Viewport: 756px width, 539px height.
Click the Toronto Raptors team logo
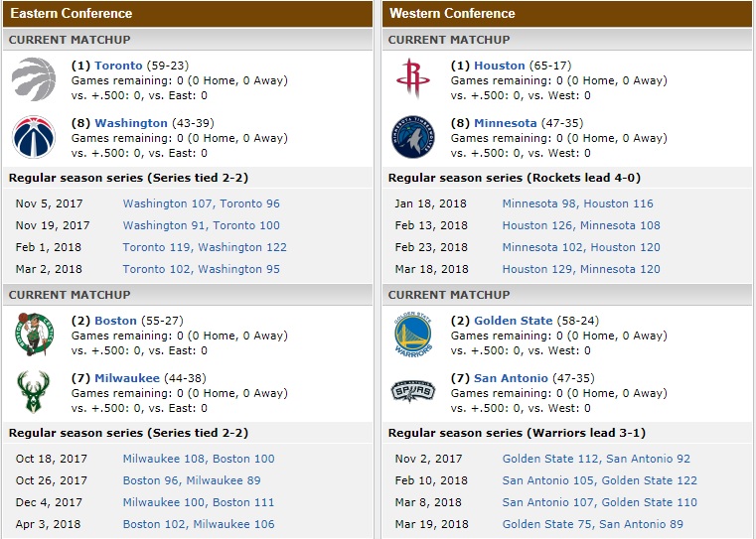[x=34, y=79]
